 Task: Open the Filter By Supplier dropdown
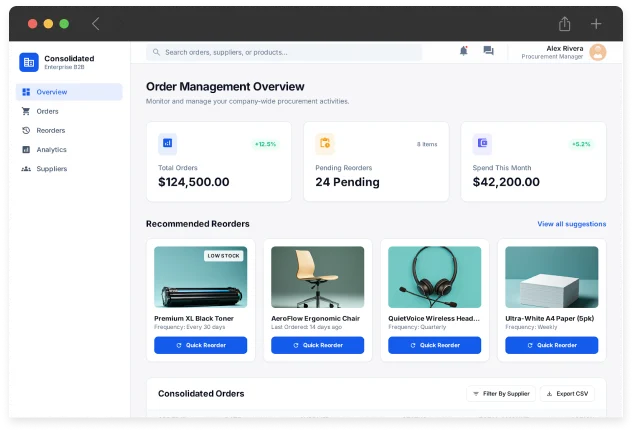tap(500, 394)
